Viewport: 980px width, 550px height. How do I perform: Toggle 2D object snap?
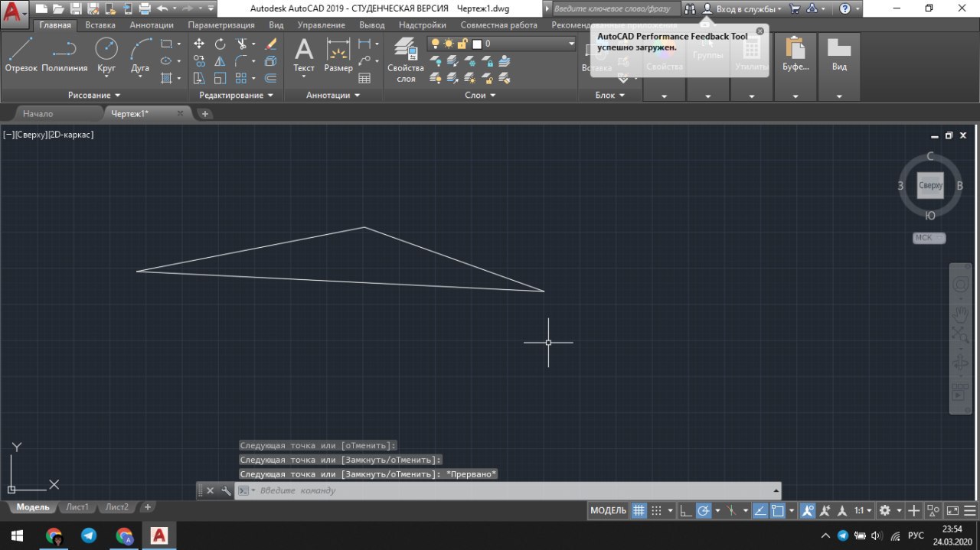point(778,511)
